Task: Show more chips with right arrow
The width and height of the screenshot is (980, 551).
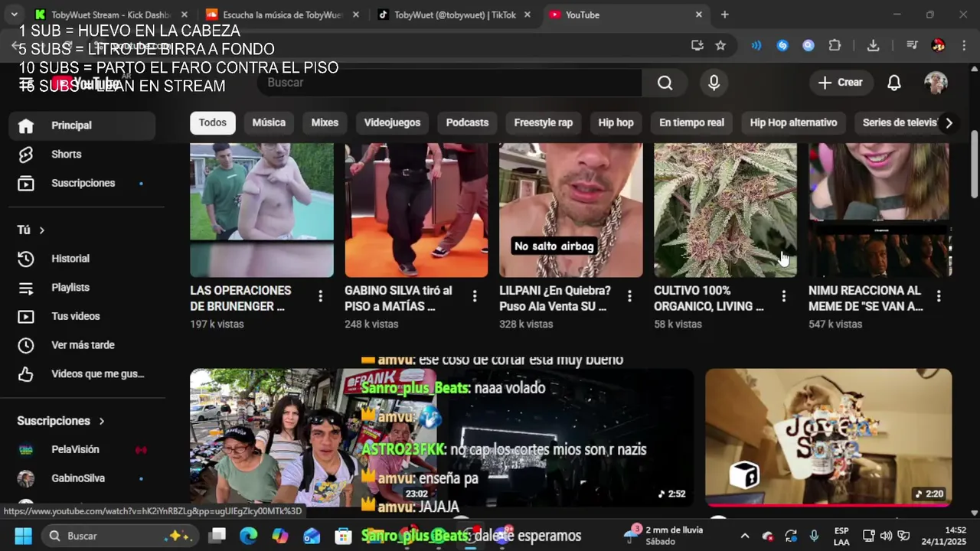Action: pyautogui.click(x=949, y=122)
